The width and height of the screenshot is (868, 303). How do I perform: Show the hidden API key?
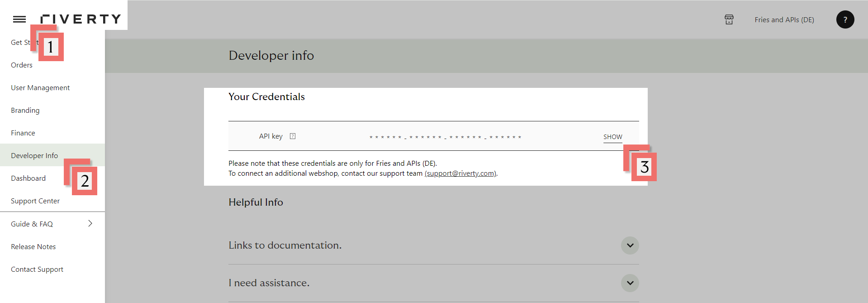point(612,137)
